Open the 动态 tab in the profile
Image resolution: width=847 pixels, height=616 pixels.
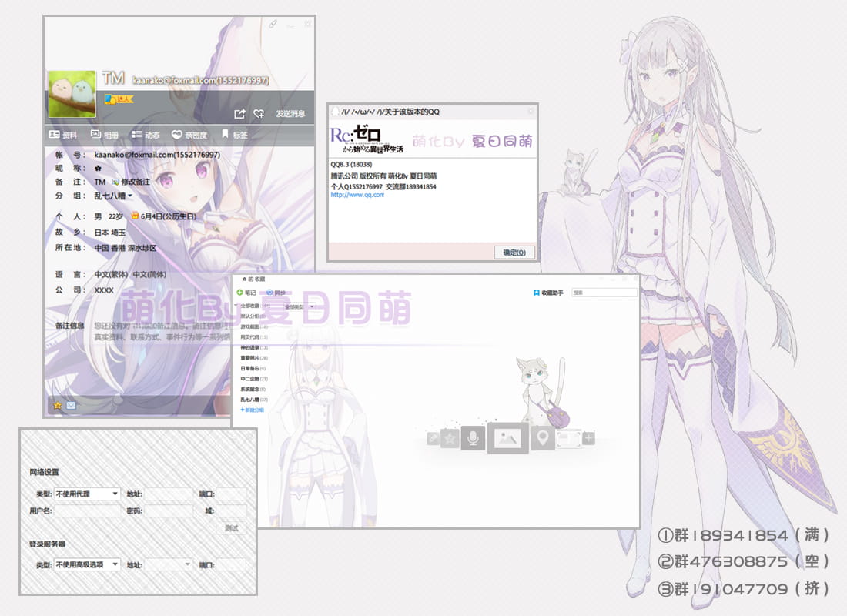pos(146,135)
